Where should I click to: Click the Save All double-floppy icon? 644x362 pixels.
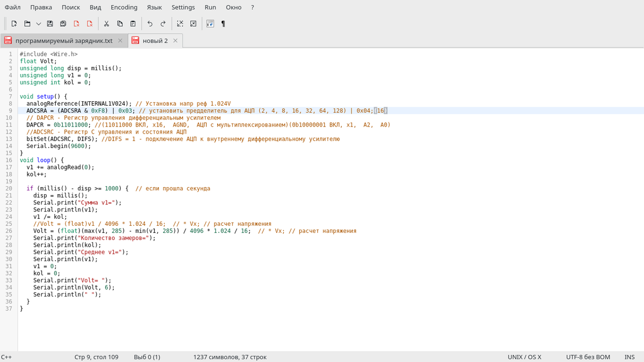tap(63, 24)
